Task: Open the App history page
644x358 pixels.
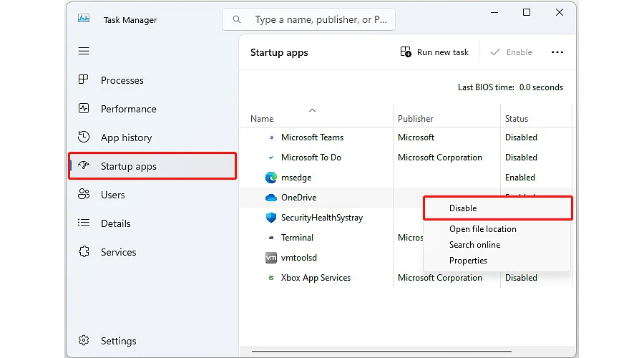Action: click(x=152, y=137)
